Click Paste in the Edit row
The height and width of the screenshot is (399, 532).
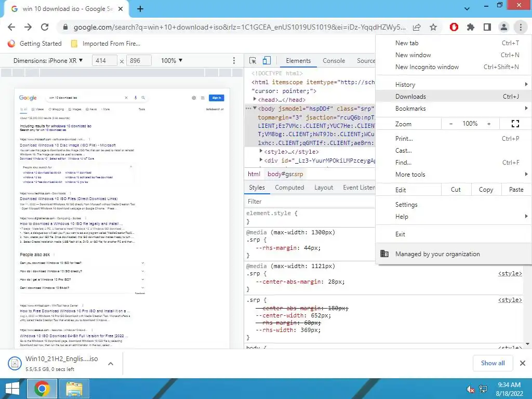516,190
